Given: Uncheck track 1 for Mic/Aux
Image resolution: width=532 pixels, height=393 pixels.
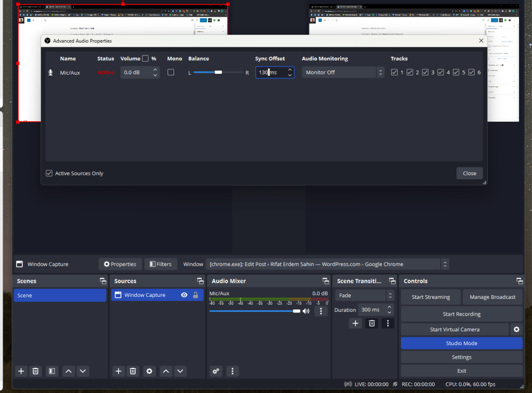Looking at the screenshot, I should [x=394, y=72].
